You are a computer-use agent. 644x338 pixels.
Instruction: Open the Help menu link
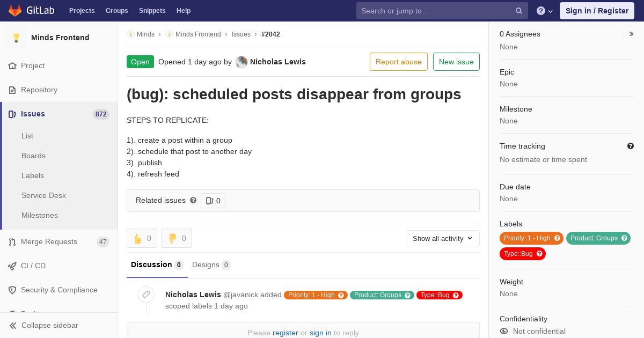[x=184, y=11]
